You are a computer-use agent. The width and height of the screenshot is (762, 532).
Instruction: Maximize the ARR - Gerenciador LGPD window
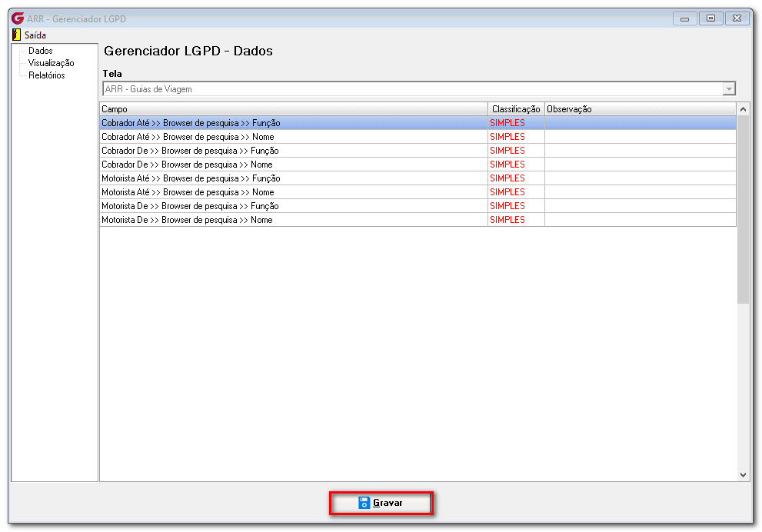[x=711, y=18]
